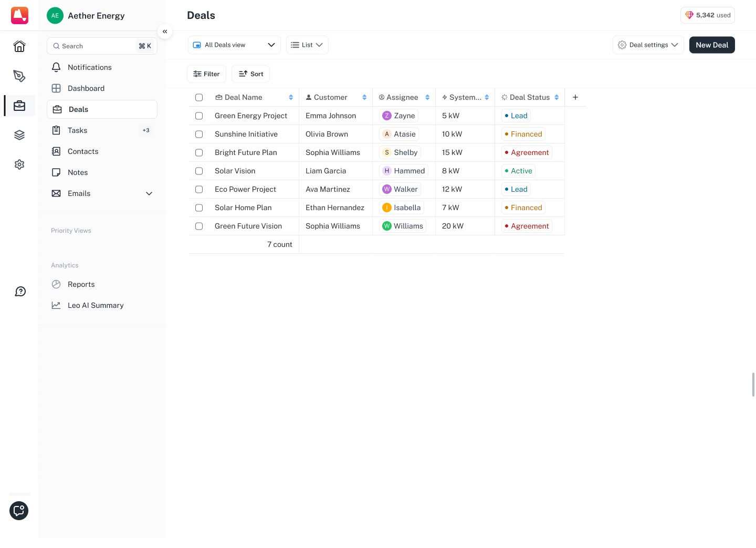This screenshot has height=548, width=756.
Task: Click the Tasks +3 badge
Action: click(x=146, y=130)
